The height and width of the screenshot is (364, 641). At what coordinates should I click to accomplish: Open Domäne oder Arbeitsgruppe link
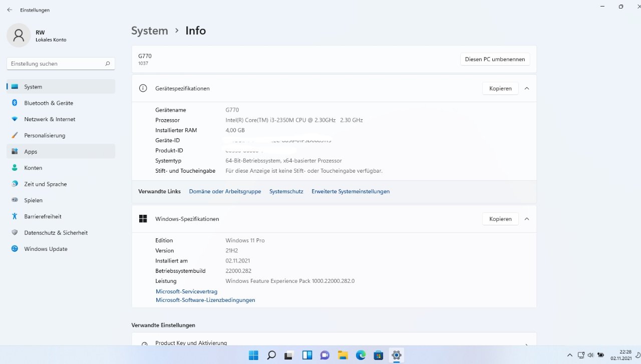pyautogui.click(x=225, y=191)
